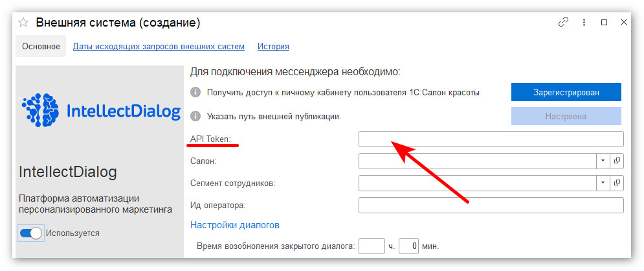This screenshot has width=644, height=271.
Task: Click the Платформа автоматизации description text
Action: tap(95, 204)
